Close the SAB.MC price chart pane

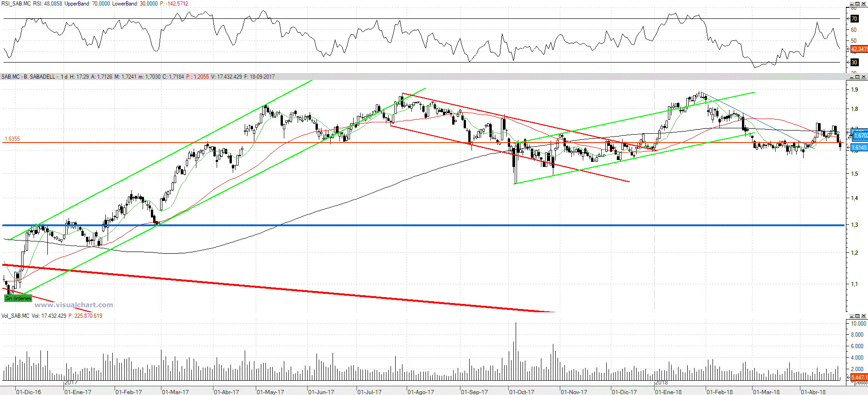click(863, 77)
